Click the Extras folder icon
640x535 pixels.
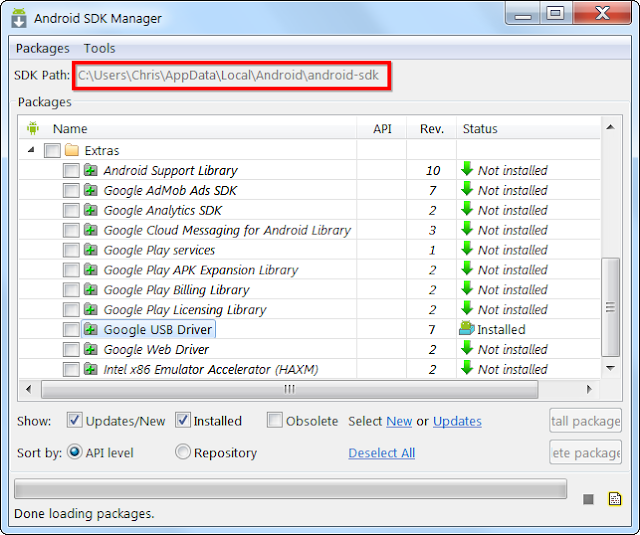tap(72, 150)
